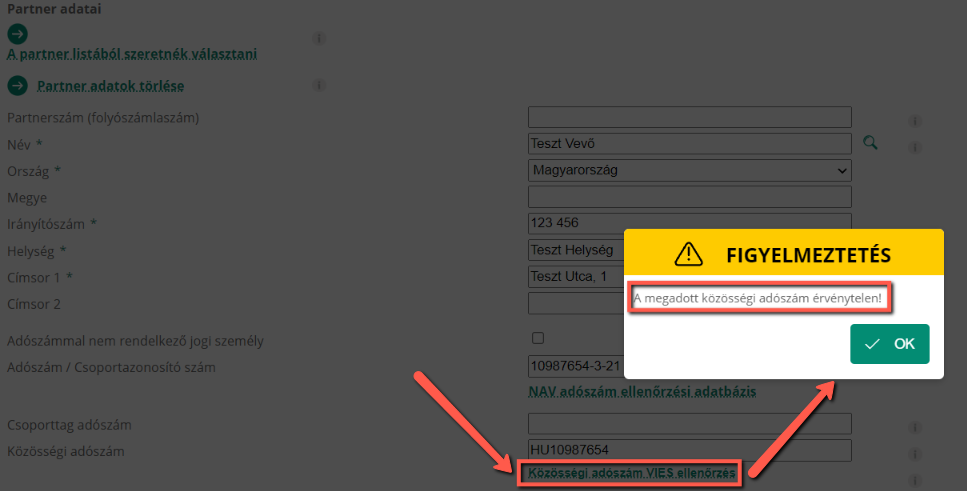Image resolution: width=967 pixels, height=491 pixels.
Task: Click the 'Közösségi adószám' field label
Action: point(66,452)
